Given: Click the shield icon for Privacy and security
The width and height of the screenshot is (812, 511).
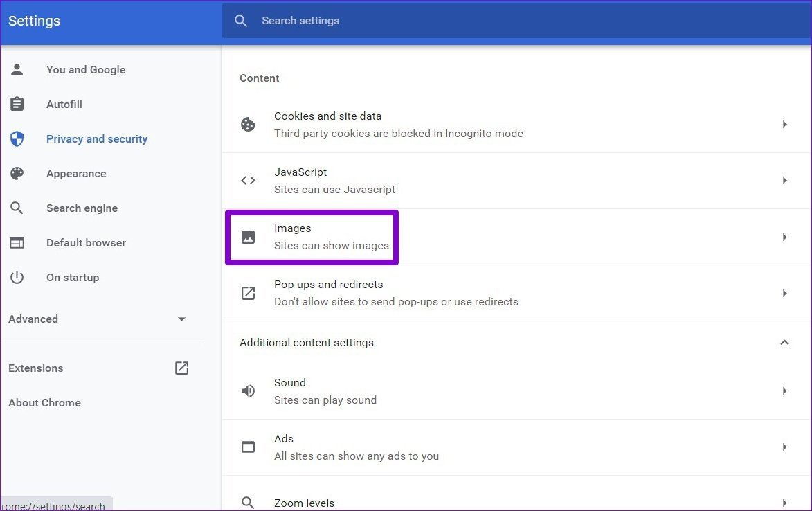Looking at the screenshot, I should (17, 138).
